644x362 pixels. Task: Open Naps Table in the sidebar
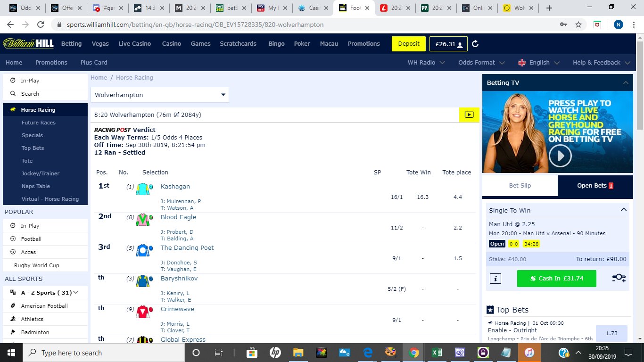coord(36,186)
